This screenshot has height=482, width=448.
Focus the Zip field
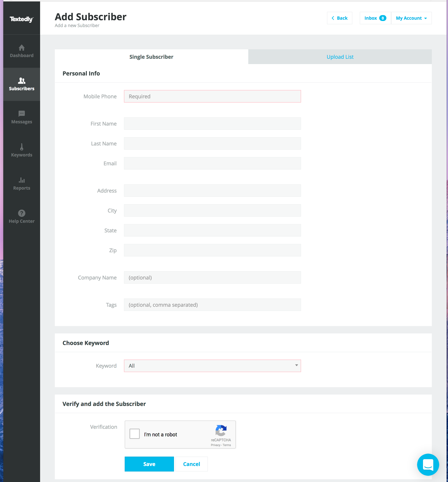click(212, 250)
